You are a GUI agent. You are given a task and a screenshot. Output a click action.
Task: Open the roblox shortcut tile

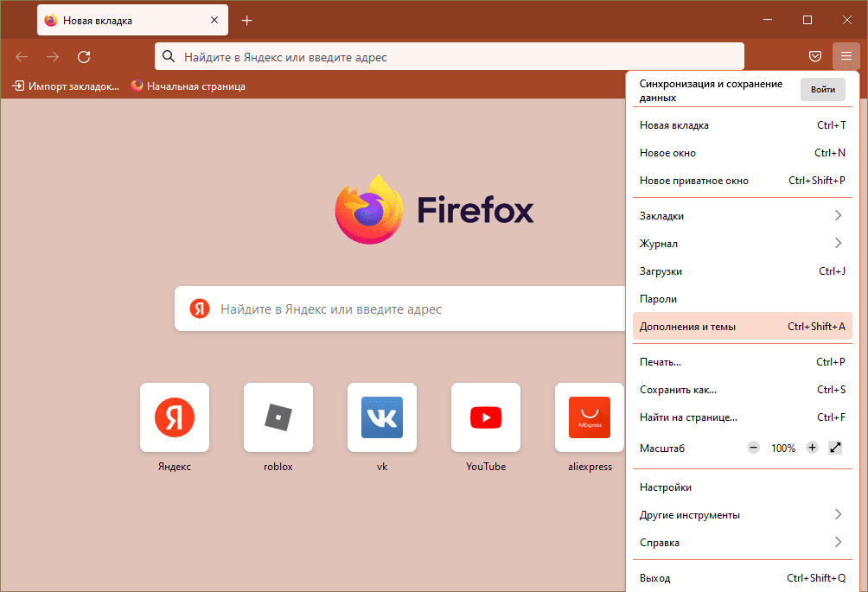(x=278, y=417)
